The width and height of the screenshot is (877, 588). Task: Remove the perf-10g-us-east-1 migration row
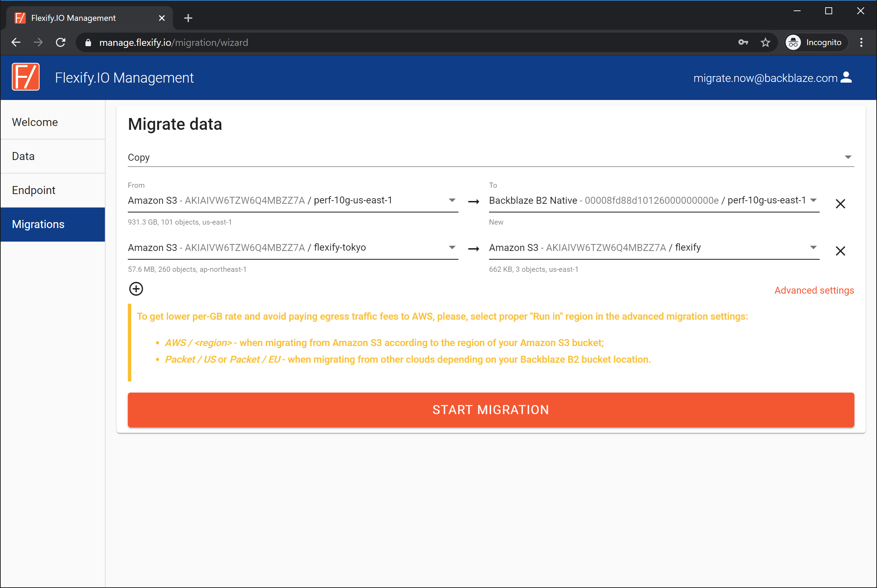[840, 204]
